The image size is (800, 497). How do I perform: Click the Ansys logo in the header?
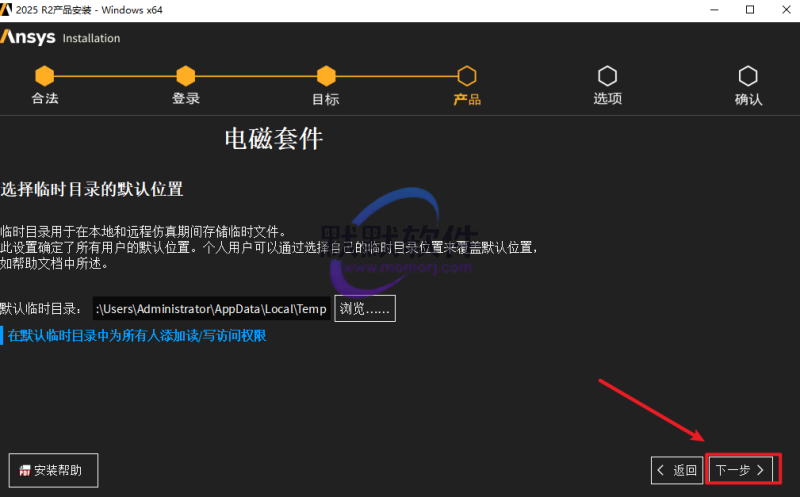(x=28, y=38)
